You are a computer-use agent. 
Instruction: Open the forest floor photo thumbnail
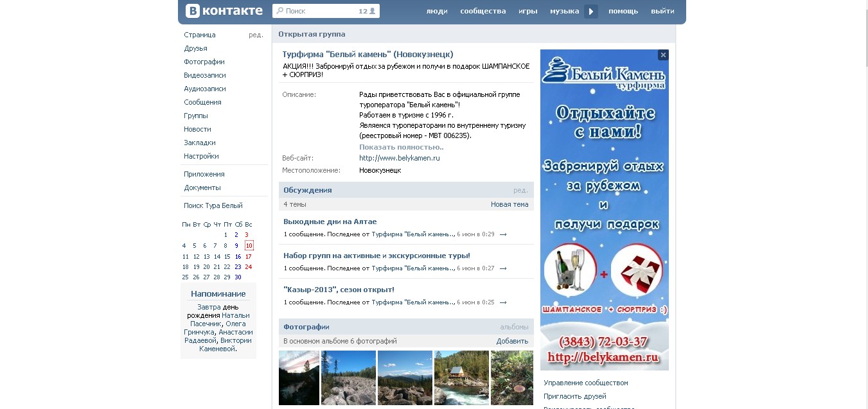pyautogui.click(x=512, y=378)
